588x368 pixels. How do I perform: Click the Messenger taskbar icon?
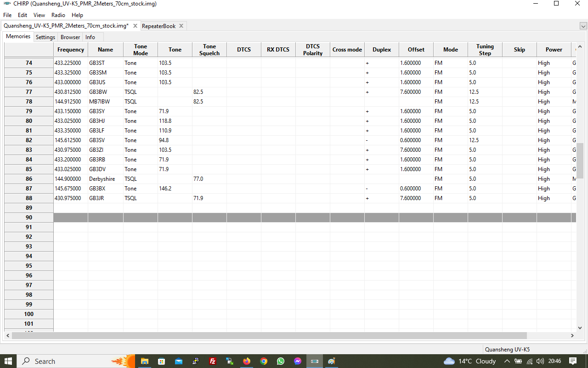pos(298,361)
